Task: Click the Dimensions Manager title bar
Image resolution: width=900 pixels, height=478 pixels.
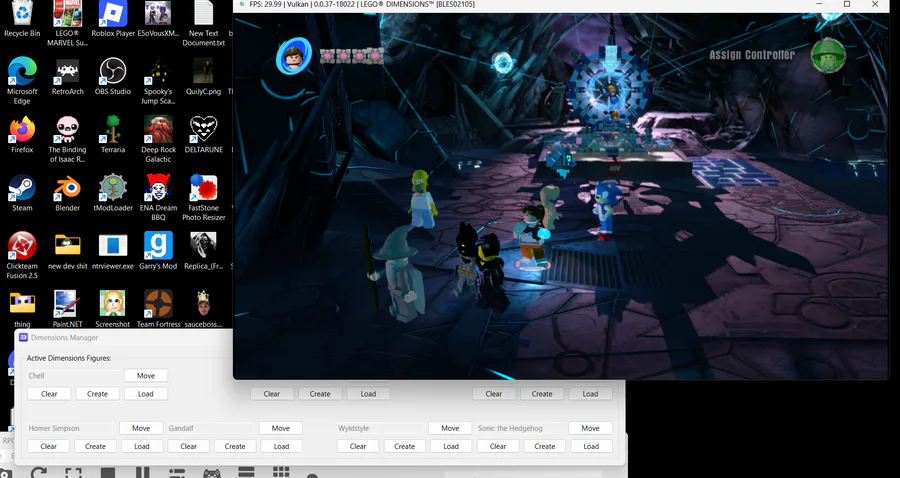Action: pos(123,337)
